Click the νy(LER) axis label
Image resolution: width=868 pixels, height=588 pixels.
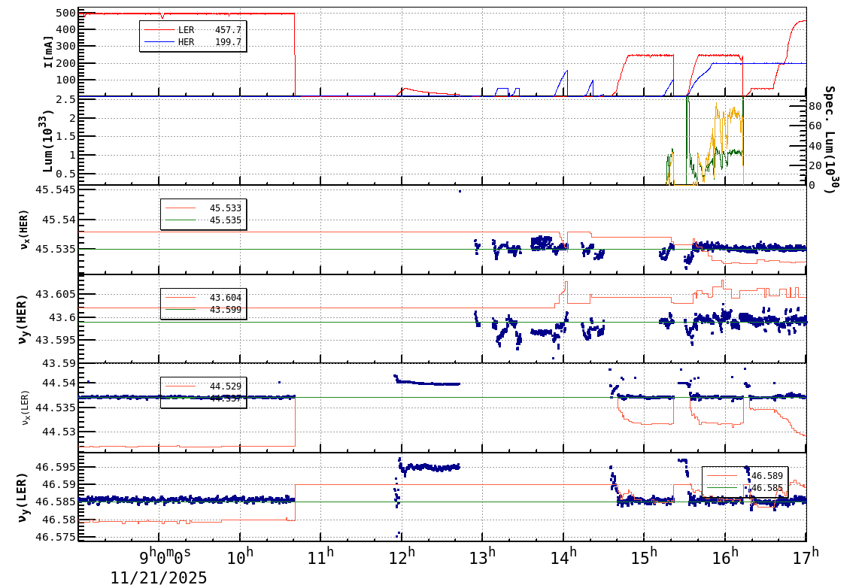pos(23,498)
